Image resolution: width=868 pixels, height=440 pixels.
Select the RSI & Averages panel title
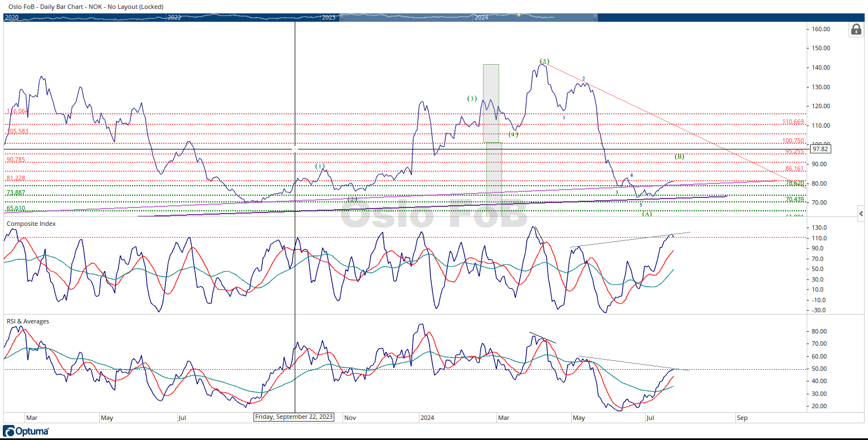pyautogui.click(x=28, y=321)
